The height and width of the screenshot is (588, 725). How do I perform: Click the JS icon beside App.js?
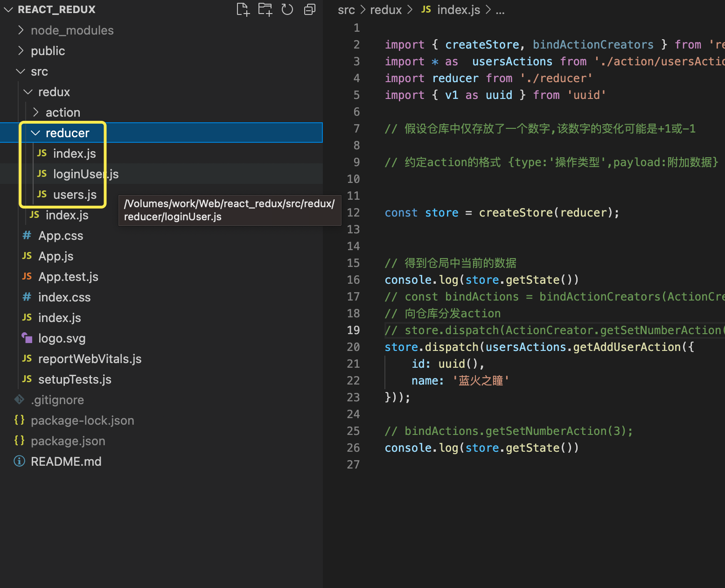tap(27, 256)
